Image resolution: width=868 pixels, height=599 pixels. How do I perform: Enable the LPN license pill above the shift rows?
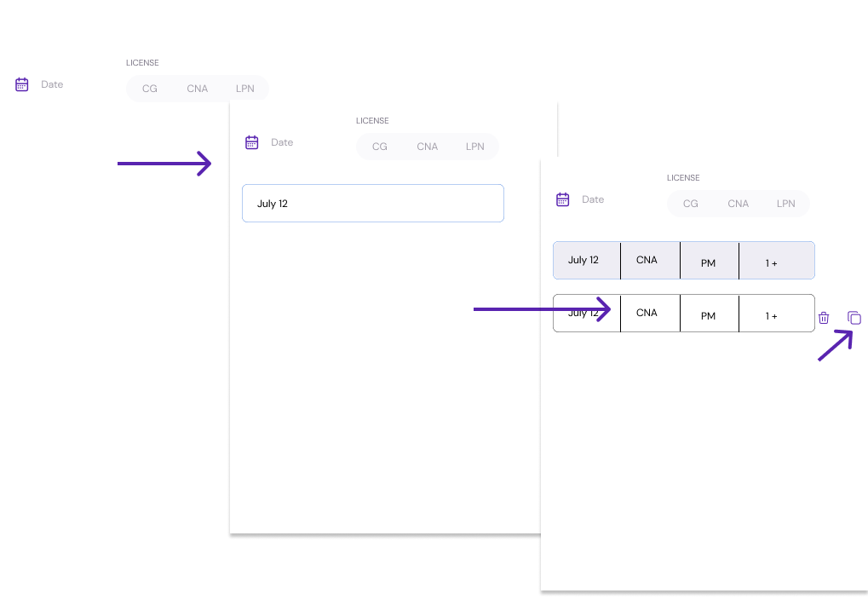tap(786, 204)
